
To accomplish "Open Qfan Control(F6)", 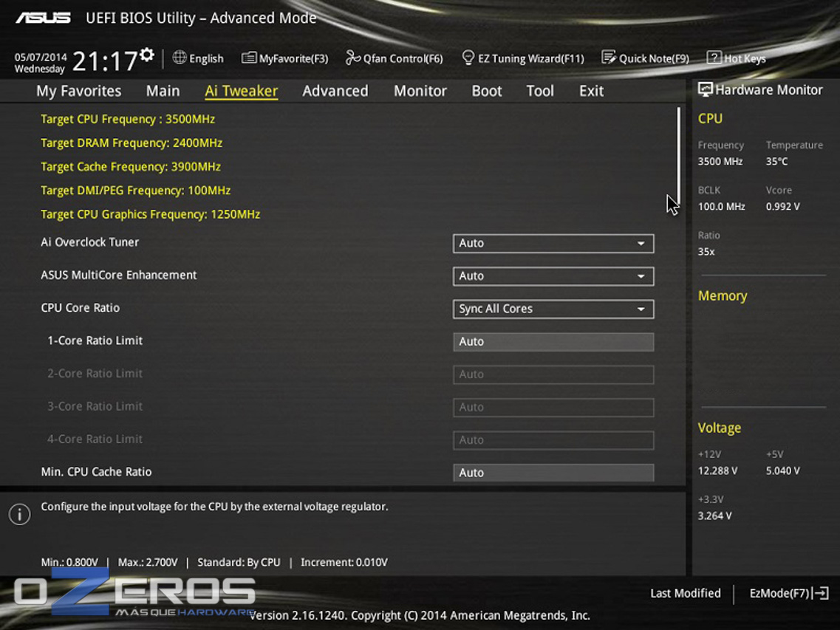I will 403,58.
